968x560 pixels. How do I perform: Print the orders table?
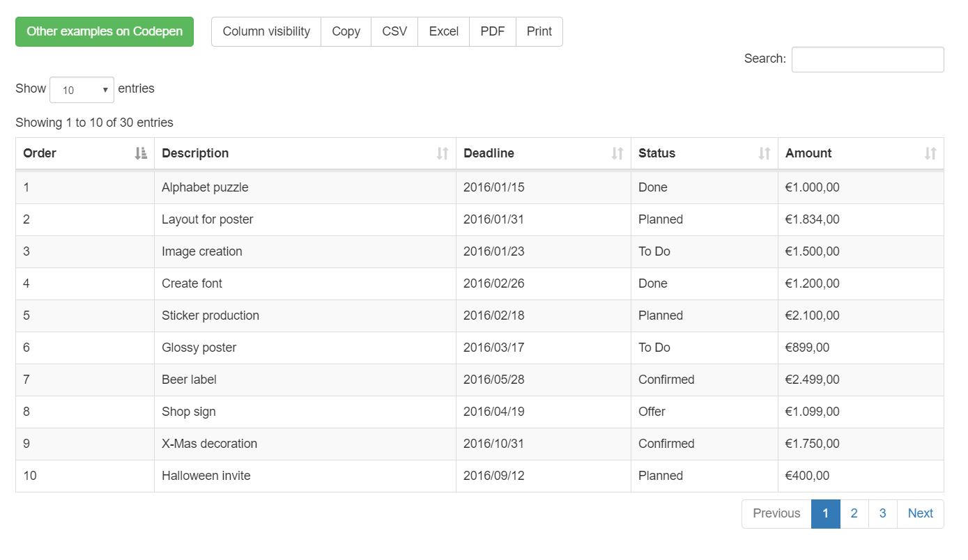539,31
